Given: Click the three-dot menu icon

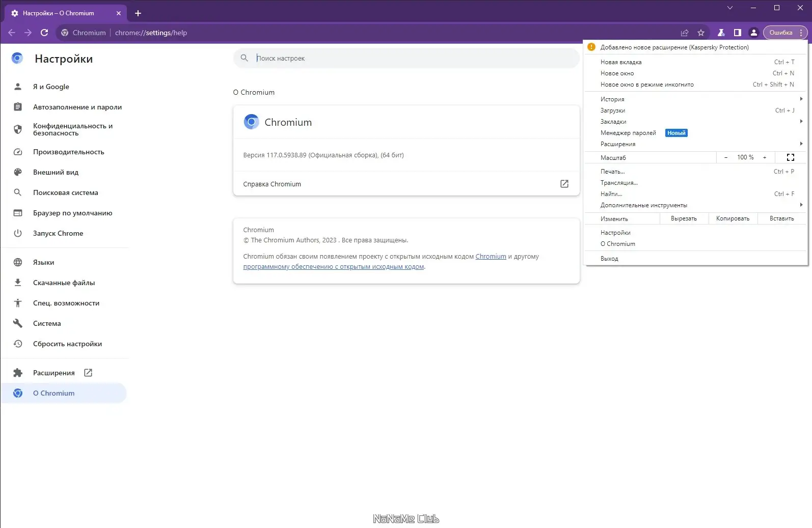Looking at the screenshot, I should 801,33.
